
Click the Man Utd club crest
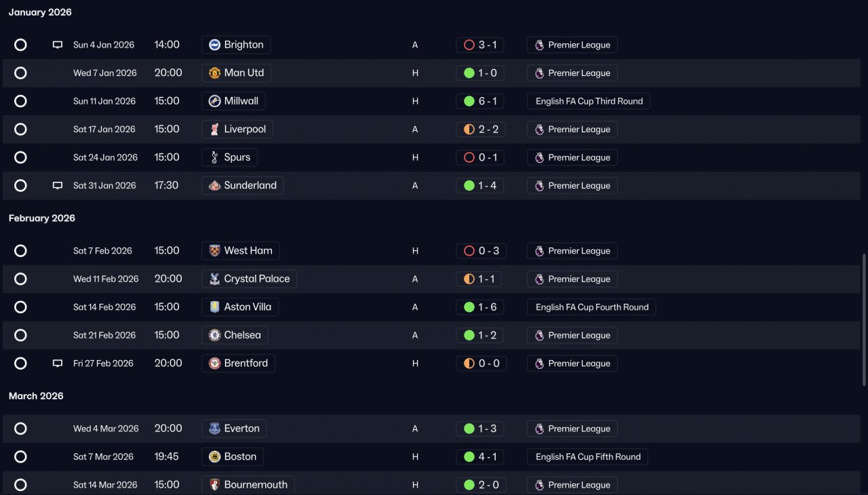[x=214, y=73]
